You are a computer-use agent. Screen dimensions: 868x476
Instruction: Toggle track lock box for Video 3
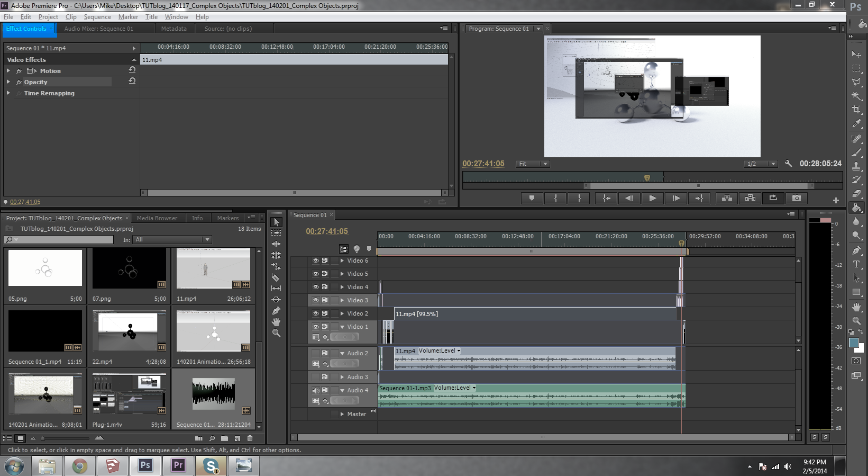pyautogui.click(x=334, y=300)
